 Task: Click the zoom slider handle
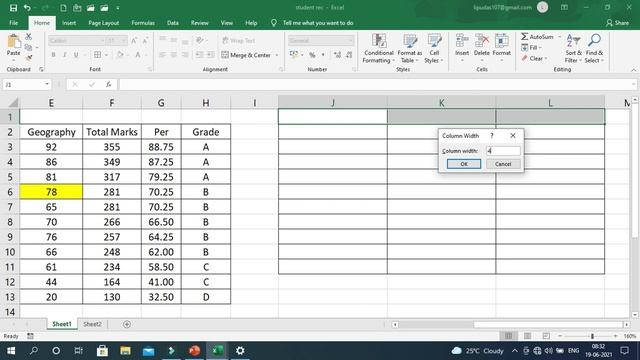click(x=592, y=336)
